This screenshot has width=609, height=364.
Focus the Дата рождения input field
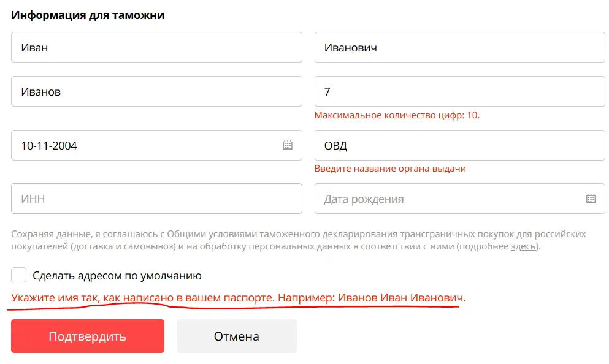[x=460, y=199]
